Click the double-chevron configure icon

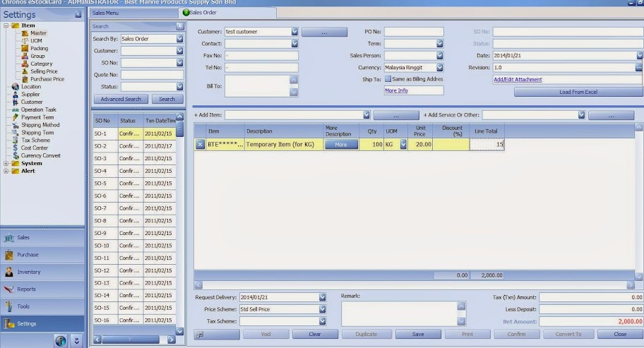(x=76, y=341)
